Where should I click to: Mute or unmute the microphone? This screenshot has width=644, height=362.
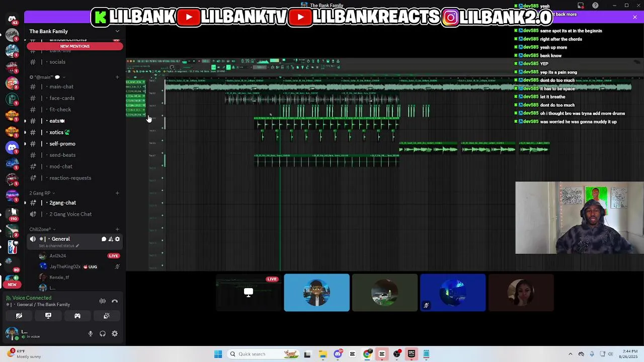pyautogui.click(x=91, y=333)
